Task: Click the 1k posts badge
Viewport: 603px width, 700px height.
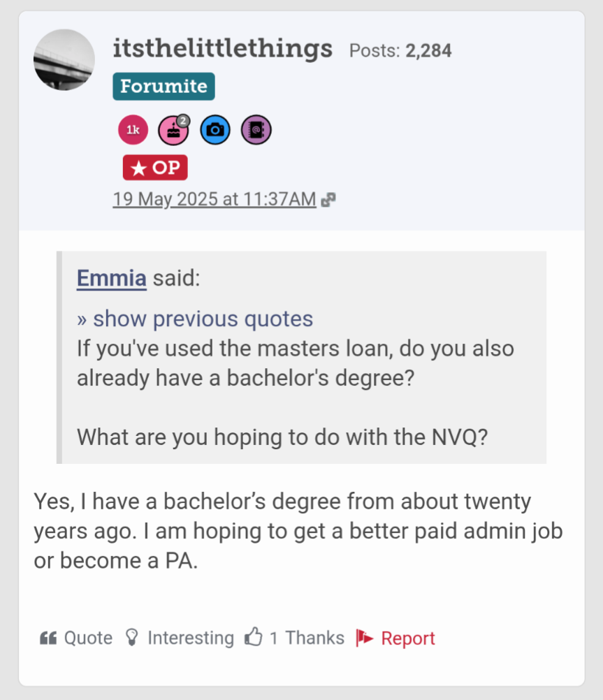Action: (x=133, y=130)
